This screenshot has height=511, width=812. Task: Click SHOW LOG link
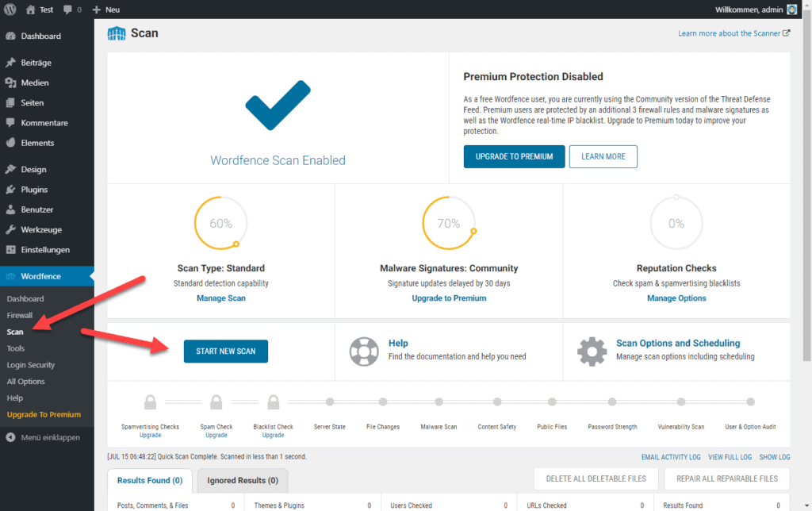(774, 457)
